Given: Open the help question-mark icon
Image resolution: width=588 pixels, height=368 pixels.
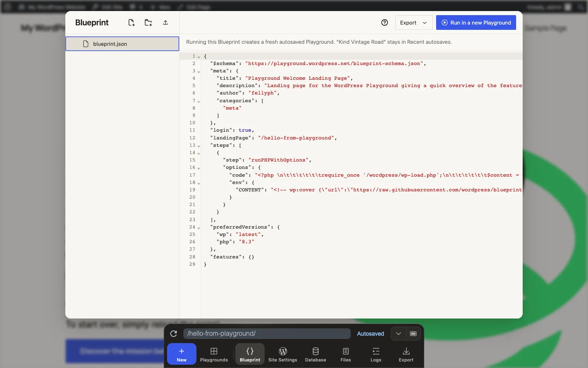Looking at the screenshot, I should (x=385, y=23).
